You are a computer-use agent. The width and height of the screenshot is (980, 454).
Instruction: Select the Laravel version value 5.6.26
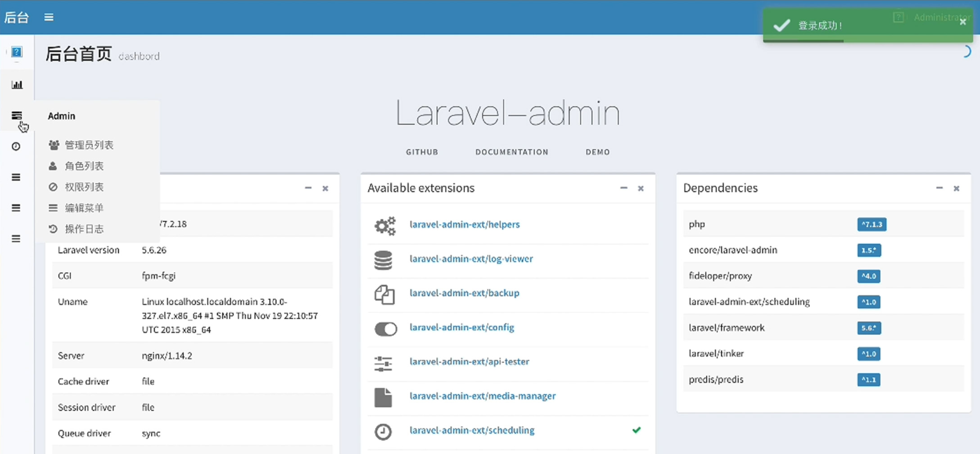pos(154,250)
